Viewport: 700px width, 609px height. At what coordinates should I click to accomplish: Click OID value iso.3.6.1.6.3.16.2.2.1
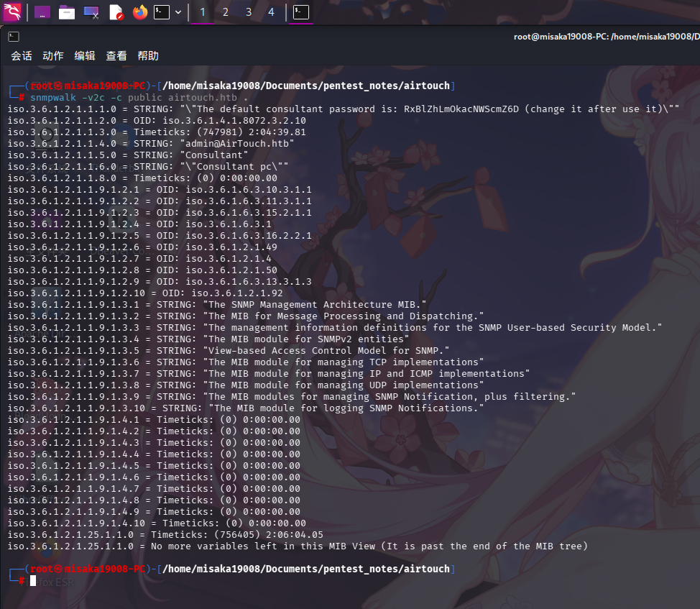point(249,235)
